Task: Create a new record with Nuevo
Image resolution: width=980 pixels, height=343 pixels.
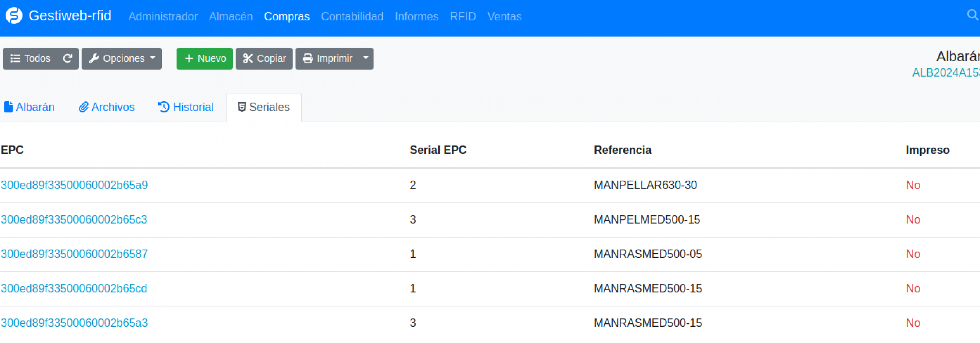Action: coord(205,58)
